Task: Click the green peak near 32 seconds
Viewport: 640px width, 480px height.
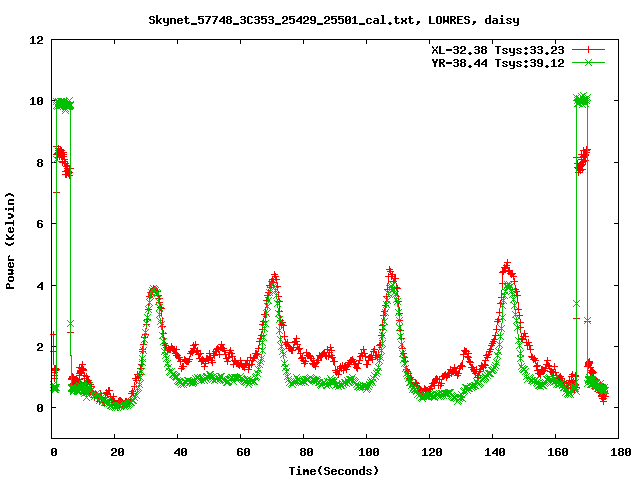Action: tap(153, 290)
